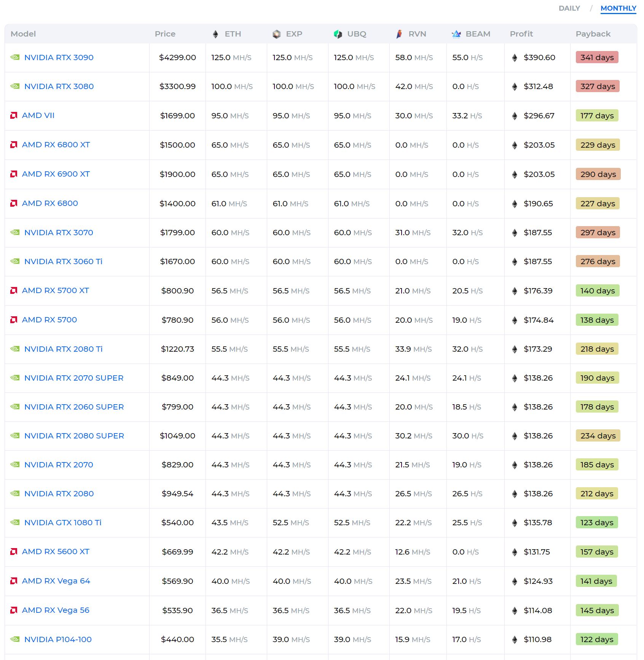Click the Ethereum icon beside the $296.67 profit
The width and height of the screenshot is (644, 660).
tap(515, 116)
